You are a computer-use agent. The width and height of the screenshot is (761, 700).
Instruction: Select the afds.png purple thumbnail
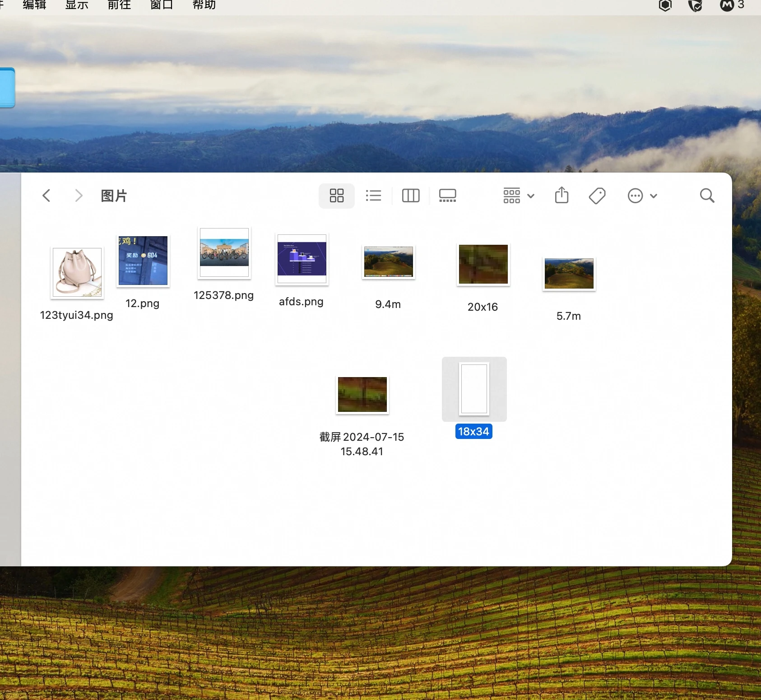(302, 259)
